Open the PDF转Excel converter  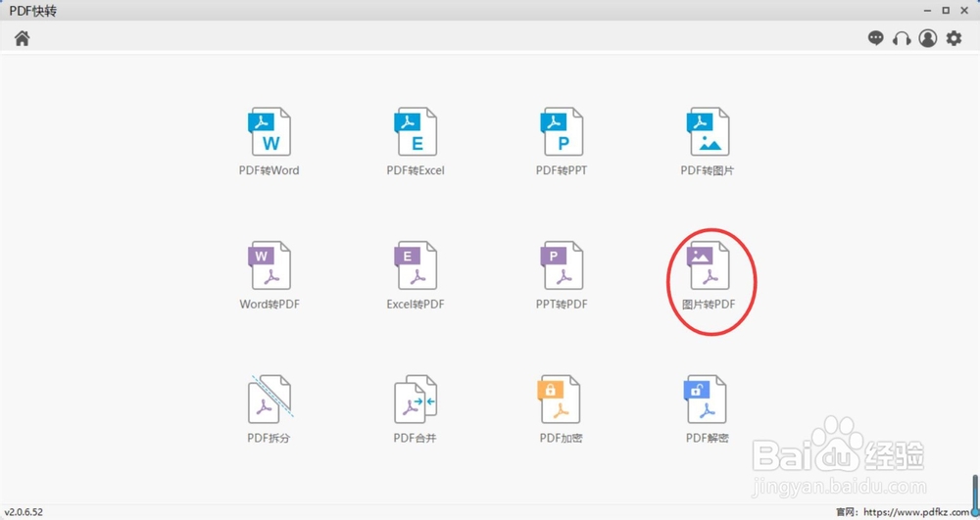(x=416, y=140)
